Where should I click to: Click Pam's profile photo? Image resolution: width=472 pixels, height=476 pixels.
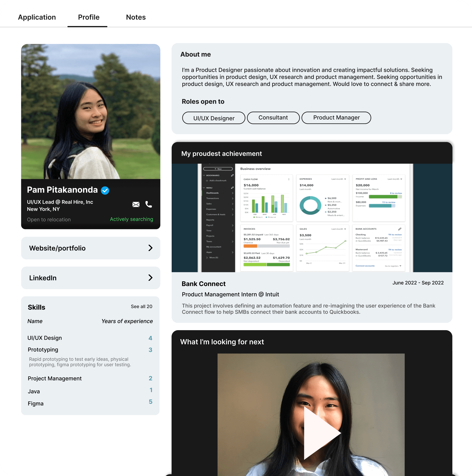[91, 111]
